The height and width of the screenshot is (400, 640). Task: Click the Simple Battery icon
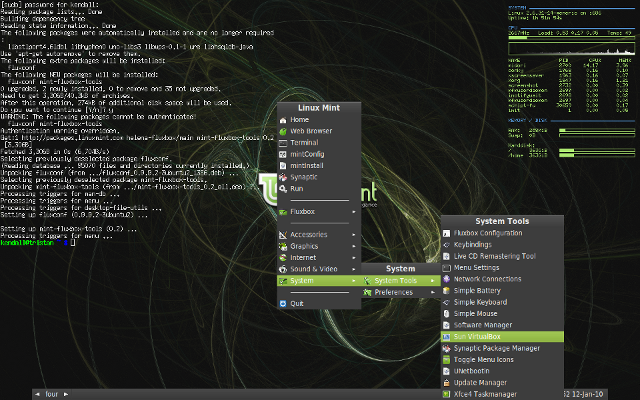point(447,291)
